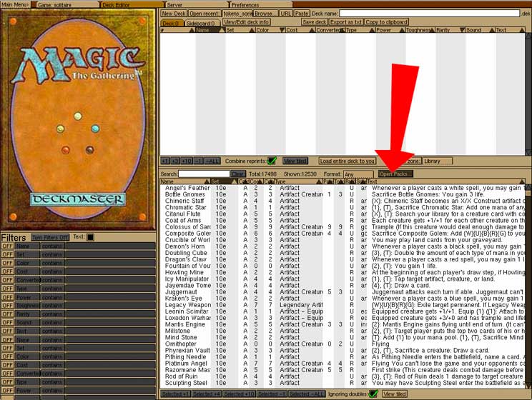Click the Magic card back image
Image resolution: width=532 pixels, height=400 pixels.
78,120
